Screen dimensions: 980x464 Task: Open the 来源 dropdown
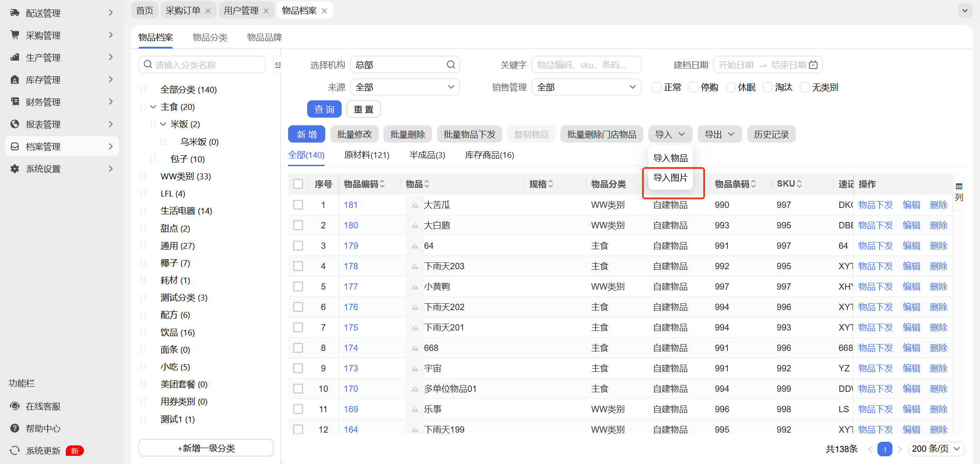[405, 87]
